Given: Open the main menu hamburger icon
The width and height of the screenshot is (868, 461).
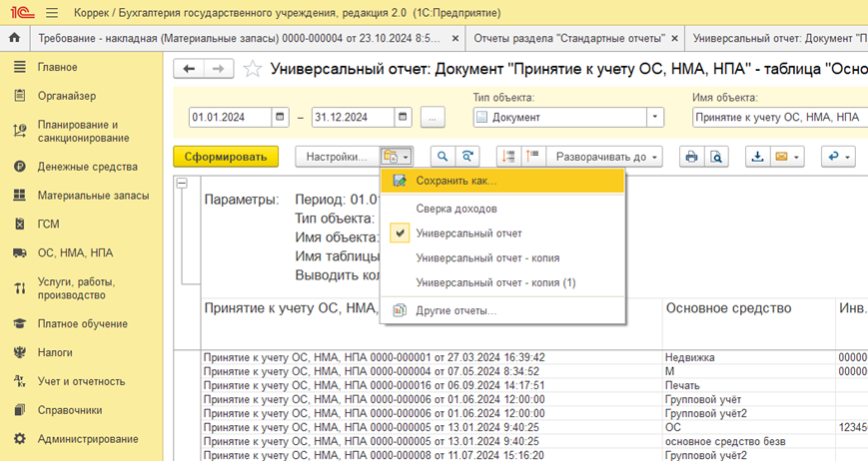Looking at the screenshot, I should tap(52, 12).
